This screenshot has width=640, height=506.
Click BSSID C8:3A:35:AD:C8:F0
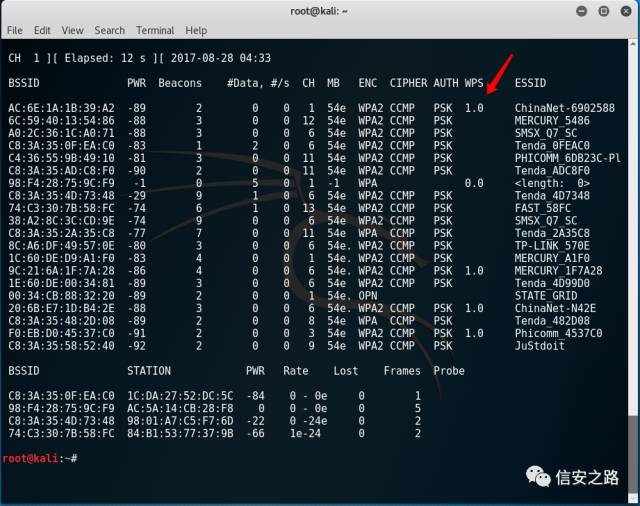61,171
